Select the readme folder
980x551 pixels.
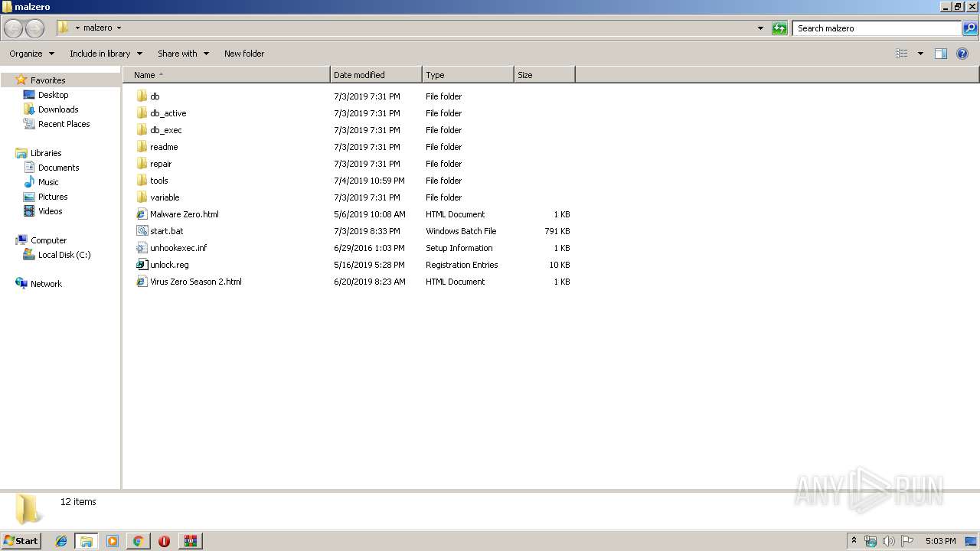164,147
